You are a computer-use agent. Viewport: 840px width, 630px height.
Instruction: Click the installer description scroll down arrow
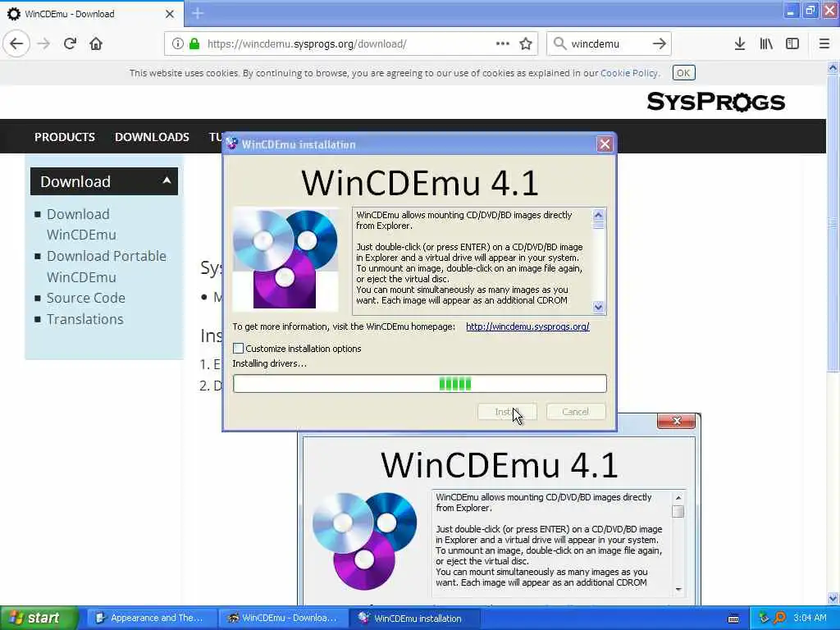[x=598, y=307]
